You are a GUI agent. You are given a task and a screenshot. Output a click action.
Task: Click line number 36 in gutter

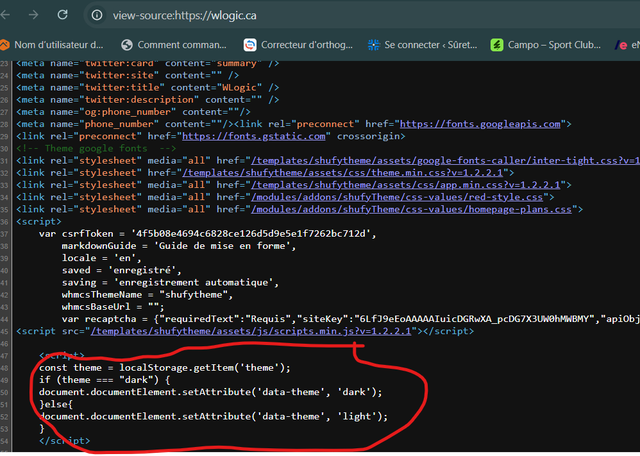point(4,222)
